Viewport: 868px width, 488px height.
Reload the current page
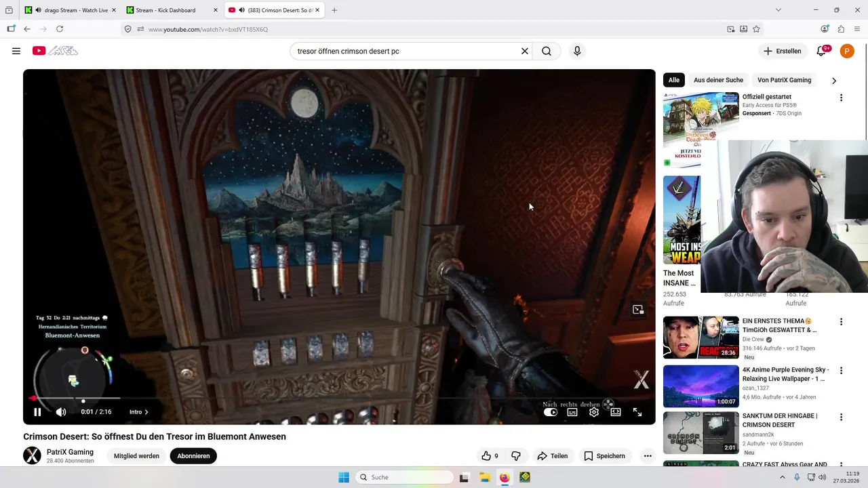coord(60,29)
